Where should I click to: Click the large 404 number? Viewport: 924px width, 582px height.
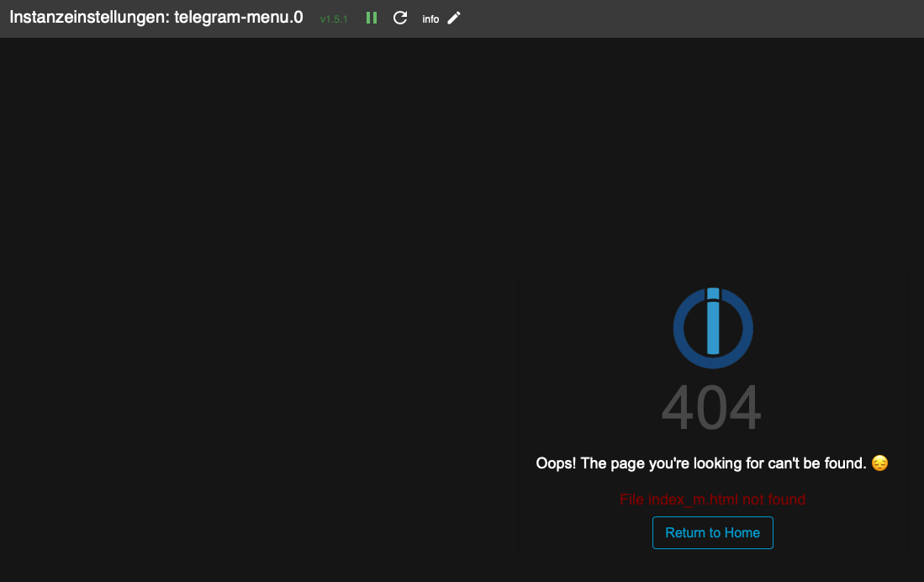click(x=711, y=408)
